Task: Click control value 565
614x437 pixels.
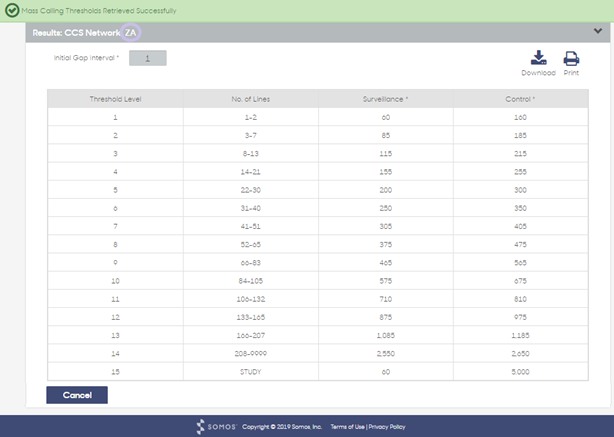Action: (x=520, y=262)
